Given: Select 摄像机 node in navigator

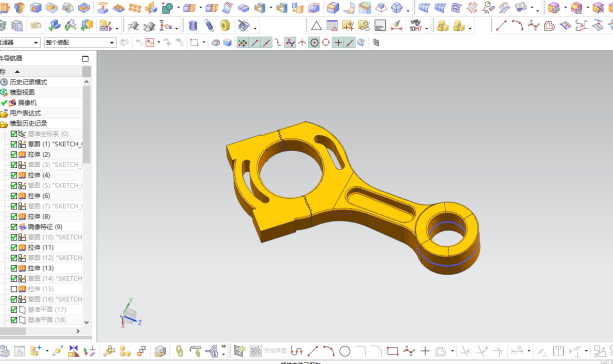Looking at the screenshot, I should [x=27, y=103].
